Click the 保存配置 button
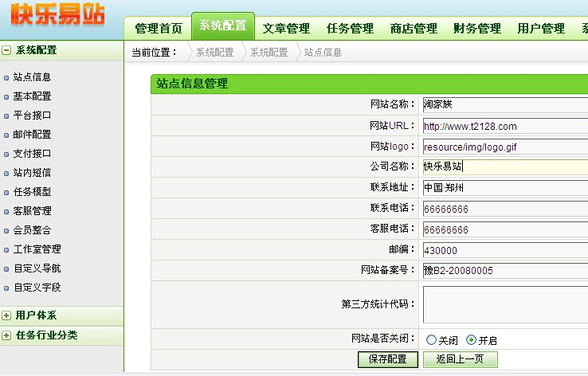Screen dimensions: 588x376 [x=388, y=359]
